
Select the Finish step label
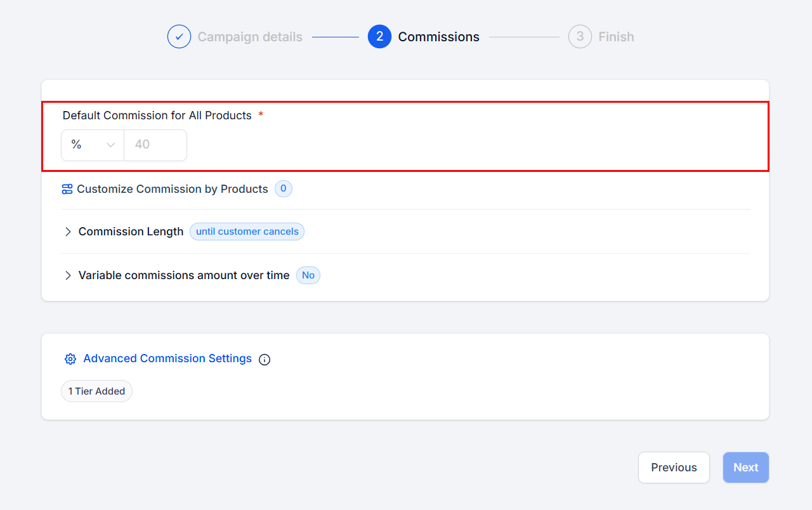pyautogui.click(x=616, y=37)
